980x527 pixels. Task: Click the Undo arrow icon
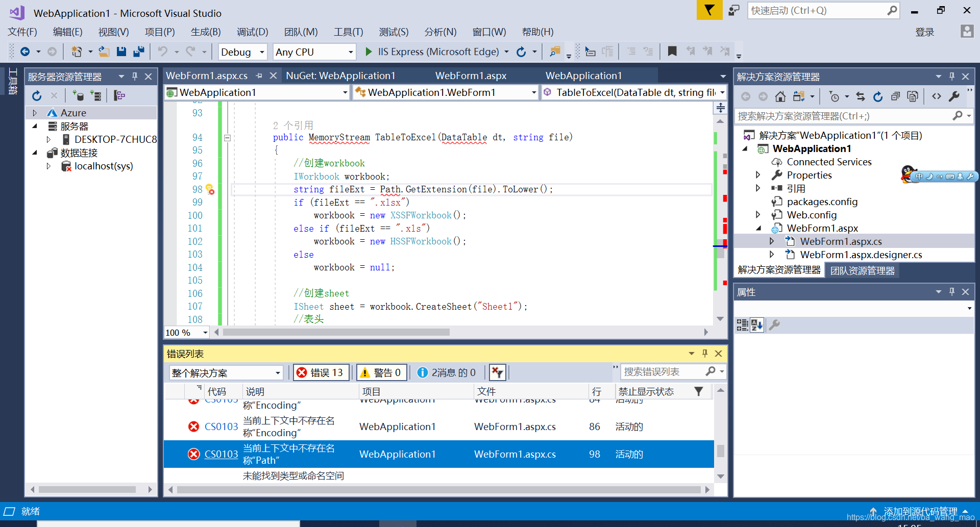click(x=162, y=52)
